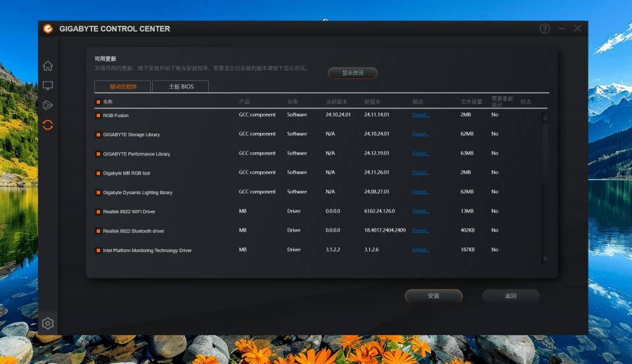Open the update center circular-arrows icon
The height and width of the screenshot is (364, 632).
47,124
